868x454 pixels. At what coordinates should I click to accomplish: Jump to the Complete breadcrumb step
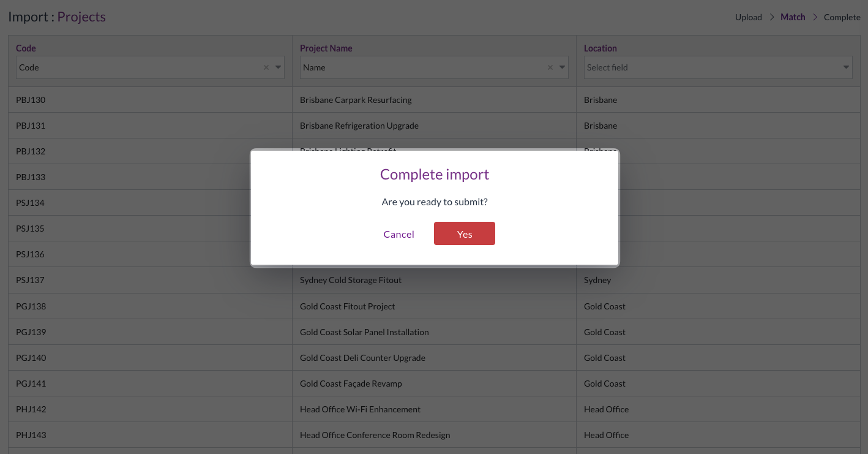[x=842, y=17]
